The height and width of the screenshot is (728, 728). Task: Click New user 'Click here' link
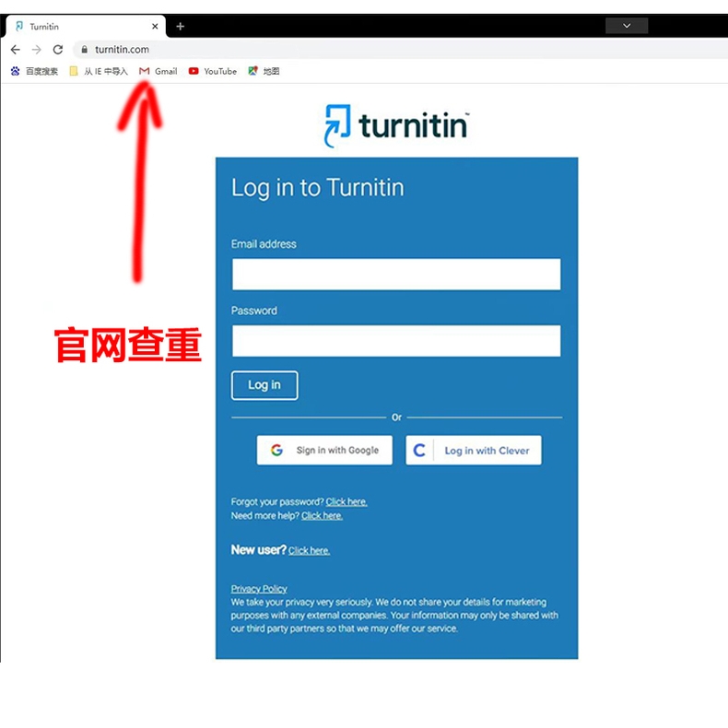coord(310,551)
